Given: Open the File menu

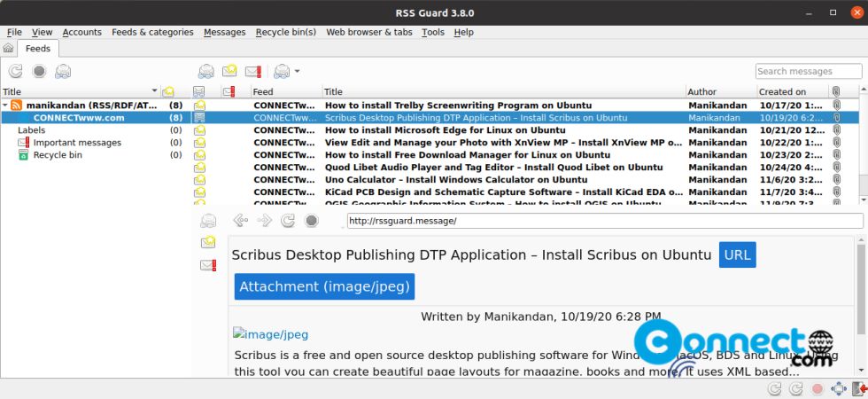Looking at the screenshot, I should pyautogui.click(x=14, y=32).
